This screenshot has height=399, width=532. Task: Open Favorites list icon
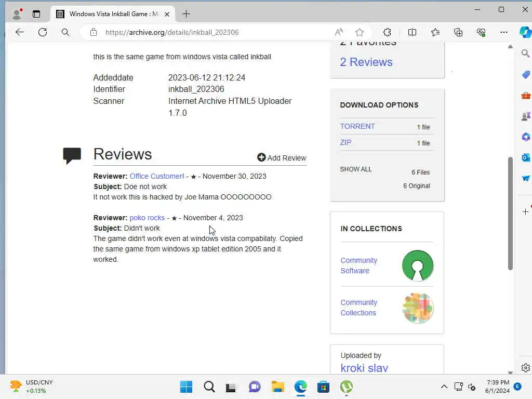click(435, 32)
